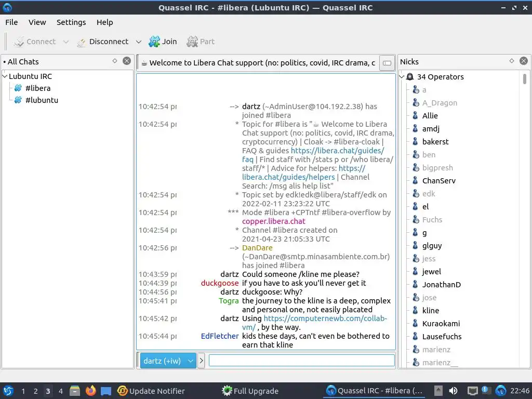Click user icon beside edk
The width and height of the screenshot is (532, 399).
pyautogui.click(x=416, y=194)
